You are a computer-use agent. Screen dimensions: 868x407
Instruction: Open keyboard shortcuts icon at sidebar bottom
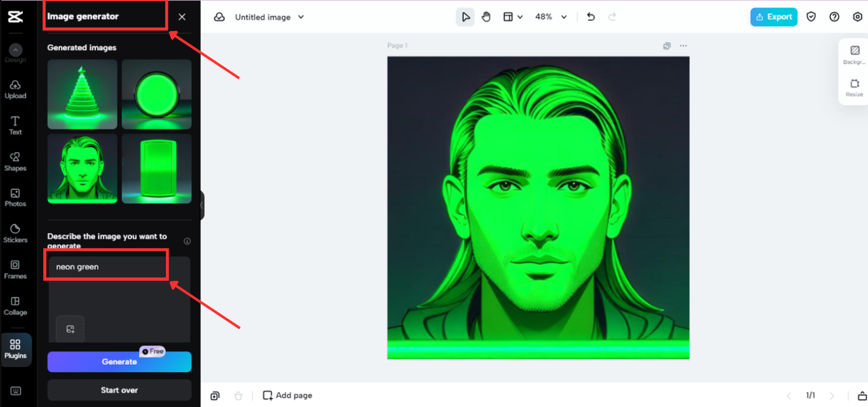[16, 391]
